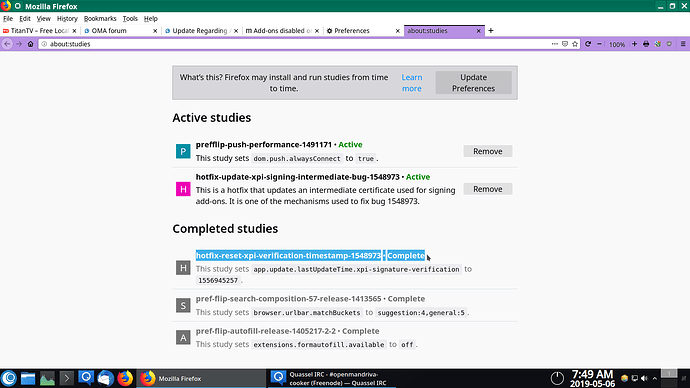Open the Firefox home page icon
The height and width of the screenshot is (388, 690).
click(30, 44)
